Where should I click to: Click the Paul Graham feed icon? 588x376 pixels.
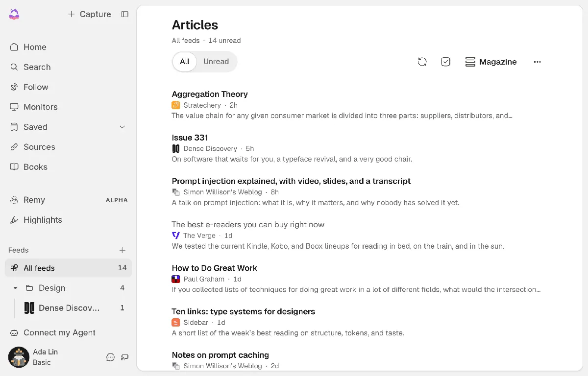coord(176,279)
